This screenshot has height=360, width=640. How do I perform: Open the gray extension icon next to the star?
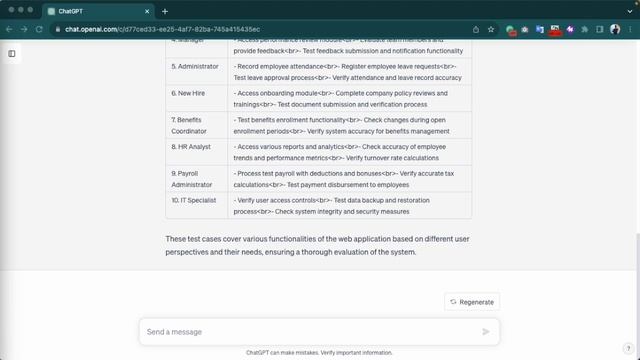click(x=525, y=29)
